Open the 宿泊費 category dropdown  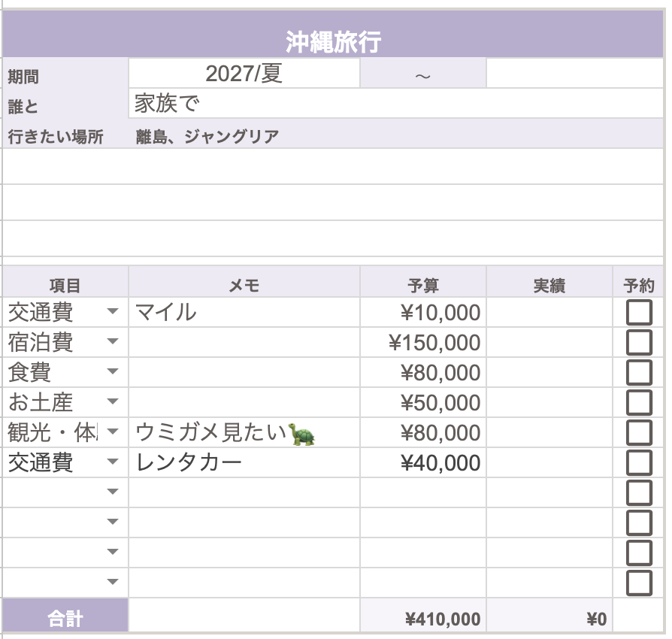pos(112,341)
